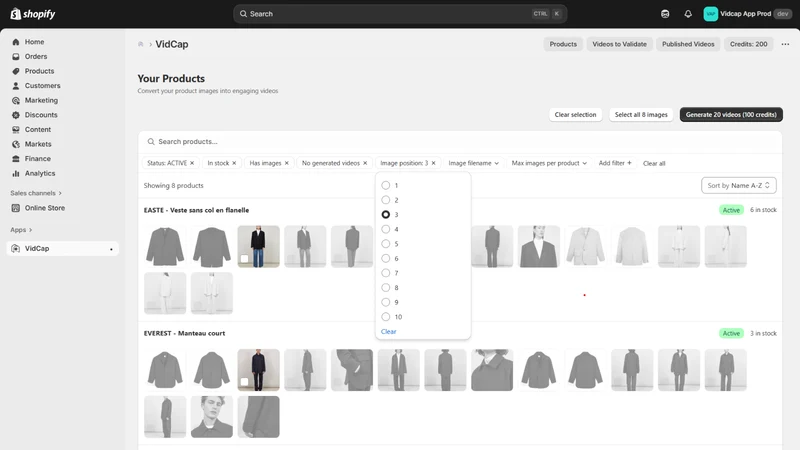Remove the Has images filter
This screenshot has height=450, width=800.
click(287, 163)
